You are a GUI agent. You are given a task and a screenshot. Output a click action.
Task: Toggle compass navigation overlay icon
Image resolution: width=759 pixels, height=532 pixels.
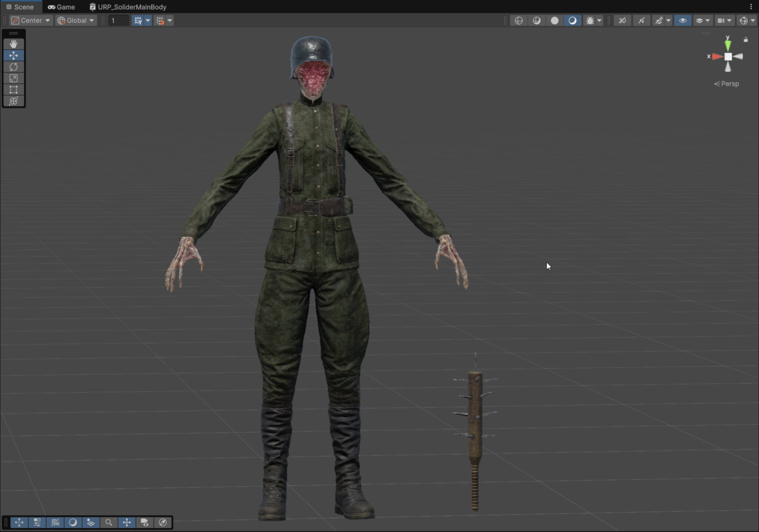point(162,522)
